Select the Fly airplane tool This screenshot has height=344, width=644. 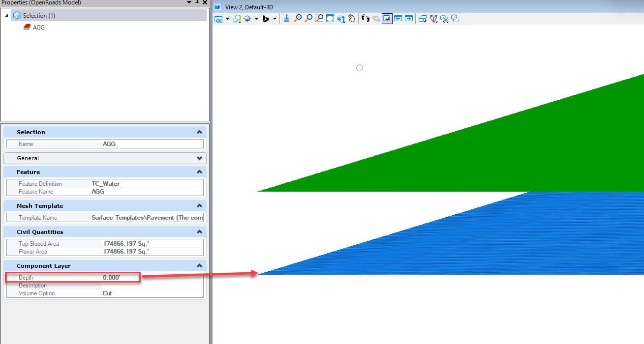[x=376, y=19]
